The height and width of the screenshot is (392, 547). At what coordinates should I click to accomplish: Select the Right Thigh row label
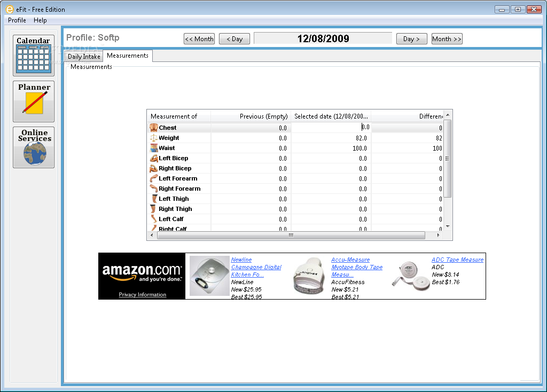click(175, 209)
